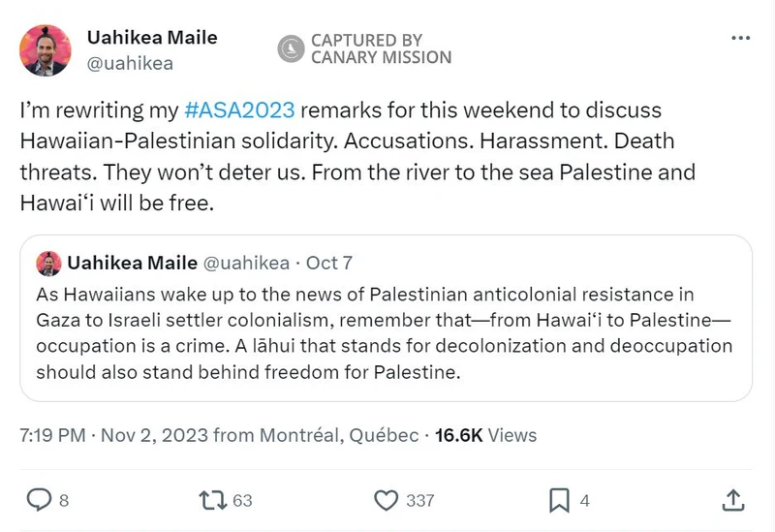Click the 8 replies count
Screen dimensions: 775x532
pos(64,500)
